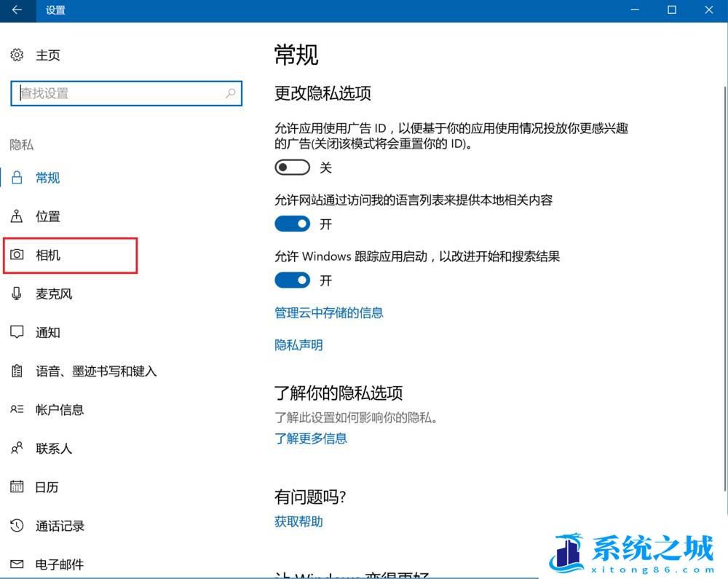Click 了解更多信息 link
The height and width of the screenshot is (579, 728).
[x=311, y=438]
